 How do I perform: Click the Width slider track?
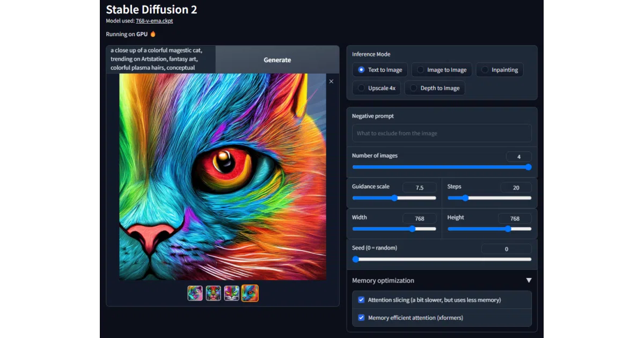394,229
